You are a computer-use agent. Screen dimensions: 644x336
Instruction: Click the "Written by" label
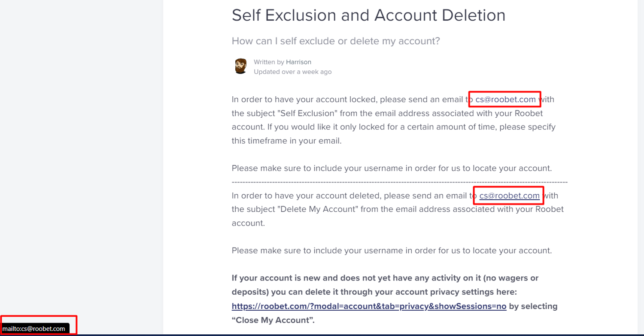coord(269,62)
